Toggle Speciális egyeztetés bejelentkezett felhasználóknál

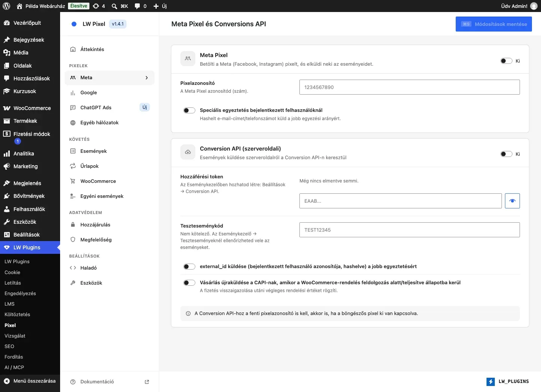click(189, 110)
